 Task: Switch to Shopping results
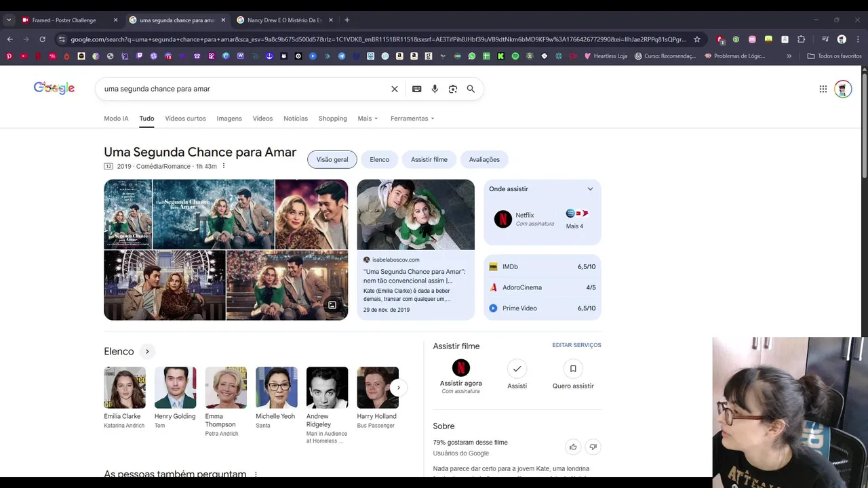(332, 119)
